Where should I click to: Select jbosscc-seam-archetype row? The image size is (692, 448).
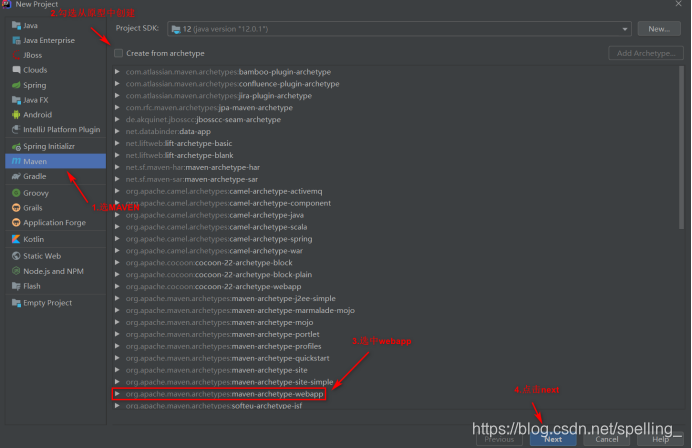click(x=395, y=120)
